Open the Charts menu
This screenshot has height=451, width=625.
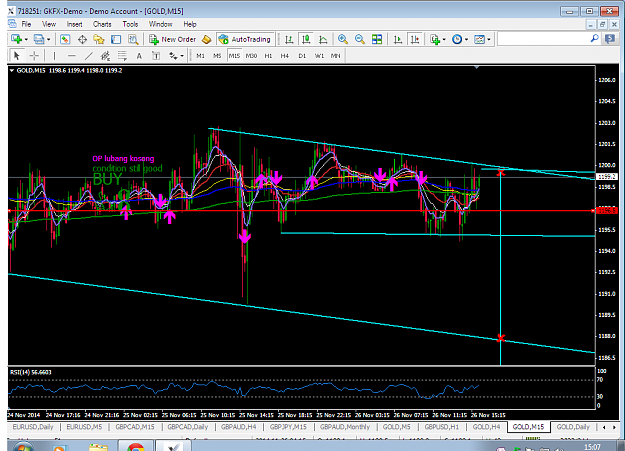(102, 24)
